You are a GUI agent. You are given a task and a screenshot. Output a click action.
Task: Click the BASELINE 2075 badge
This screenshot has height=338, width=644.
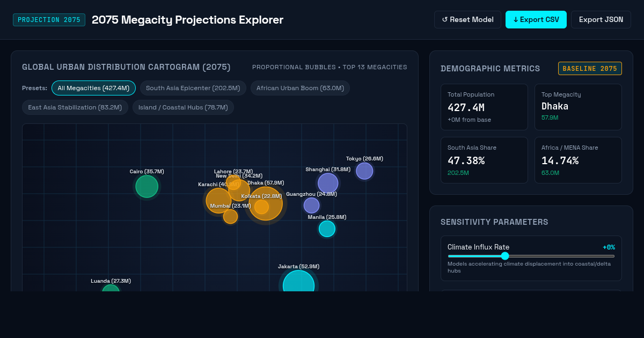pos(590,69)
